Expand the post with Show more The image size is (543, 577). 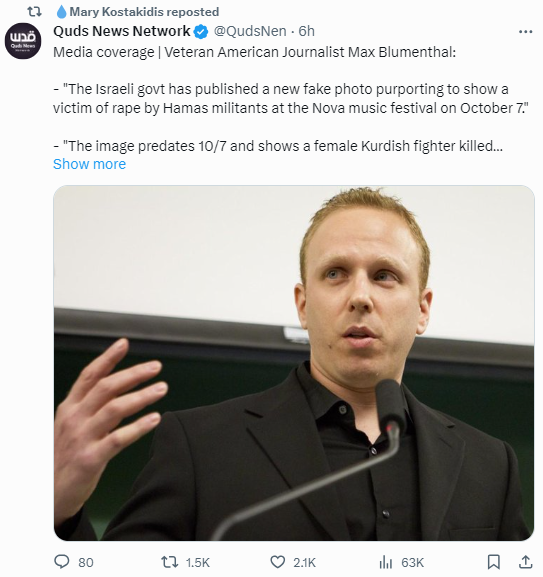[89, 164]
